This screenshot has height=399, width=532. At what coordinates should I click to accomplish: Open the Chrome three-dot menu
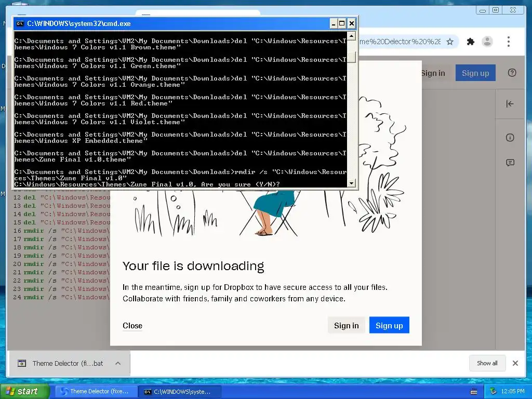click(x=508, y=42)
